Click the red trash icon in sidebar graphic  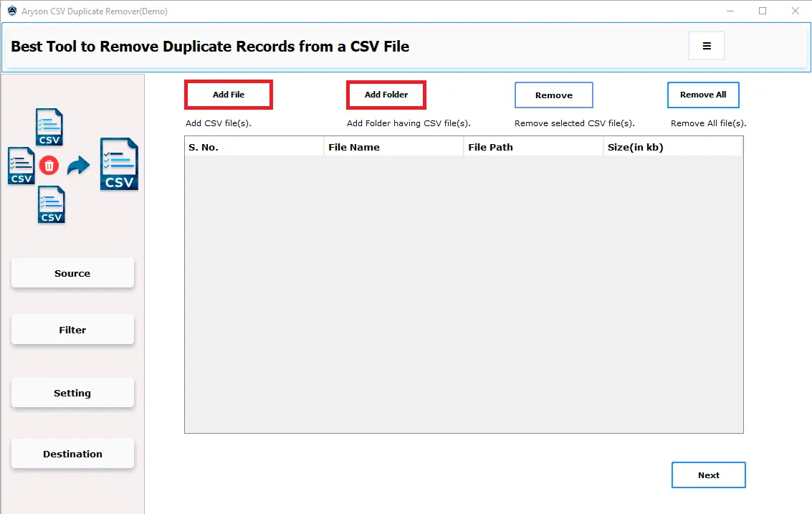point(49,166)
